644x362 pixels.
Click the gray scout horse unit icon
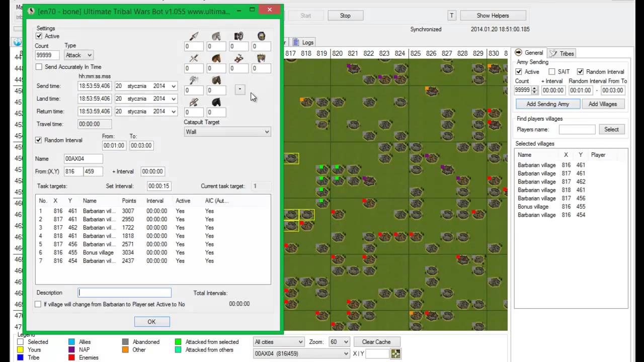(216, 36)
